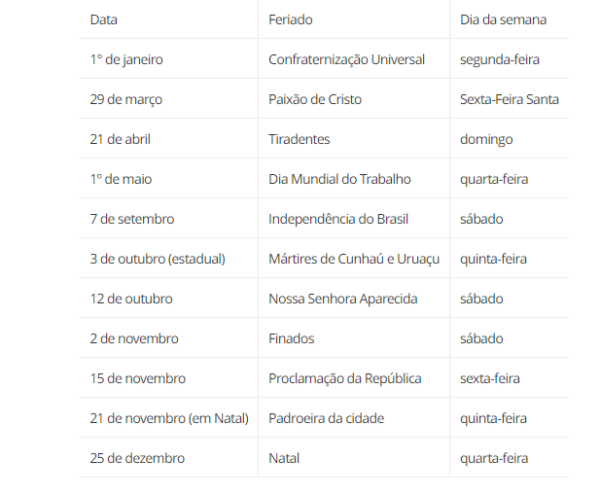Click the 'Dia Mundial do Trabalho' cell
Viewport: 600px width, 495px height.
[x=339, y=179]
